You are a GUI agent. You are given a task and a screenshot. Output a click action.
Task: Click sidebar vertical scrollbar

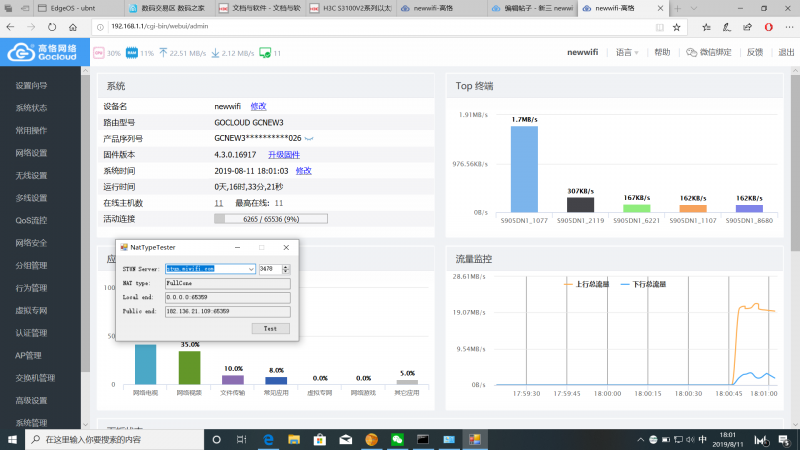coord(85,224)
